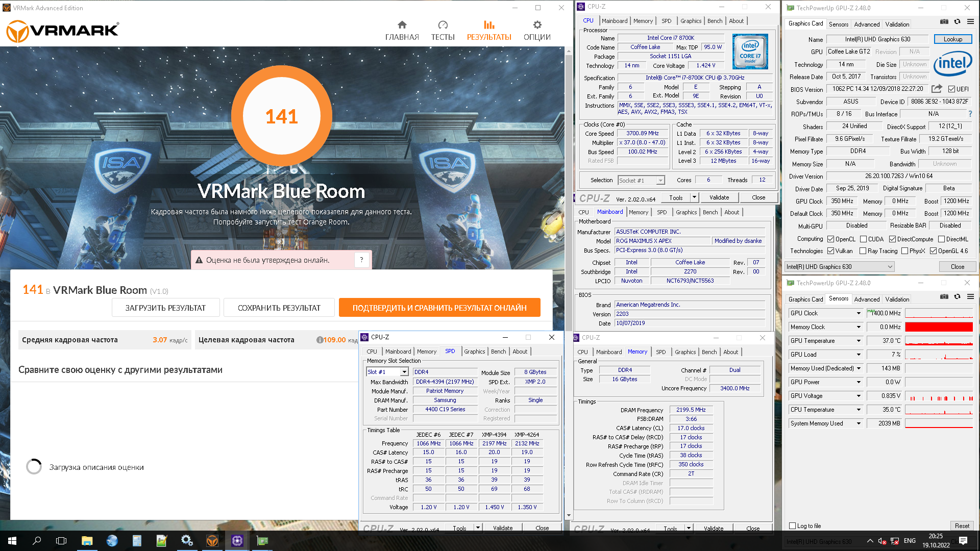Open the hamburger menu in the top GPU-Z window
Viewport: 980px width, 551px height.
click(970, 21)
